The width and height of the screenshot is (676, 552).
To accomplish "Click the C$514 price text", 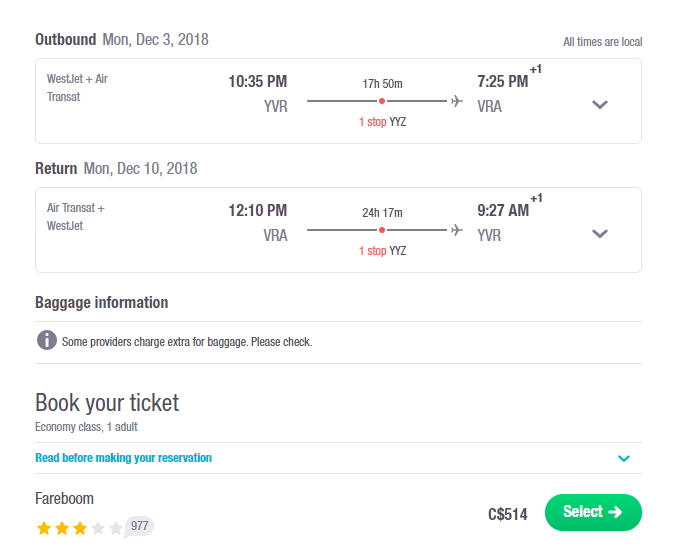I will [x=507, y=514].
